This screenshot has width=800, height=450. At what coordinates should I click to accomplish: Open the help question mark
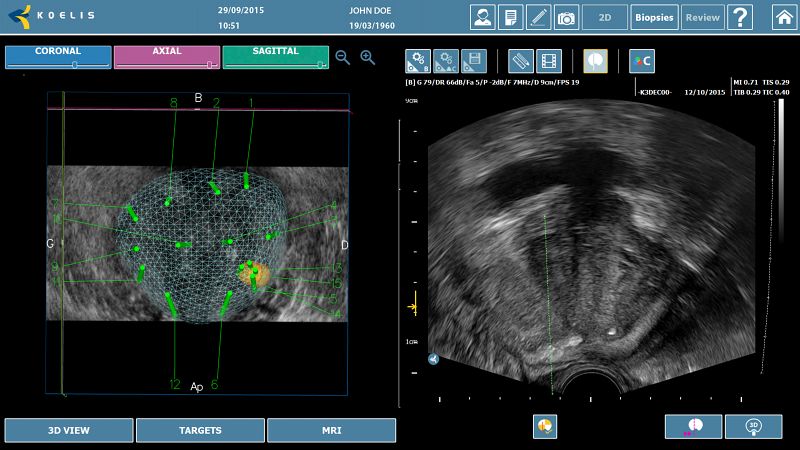[x=739, y=17]
